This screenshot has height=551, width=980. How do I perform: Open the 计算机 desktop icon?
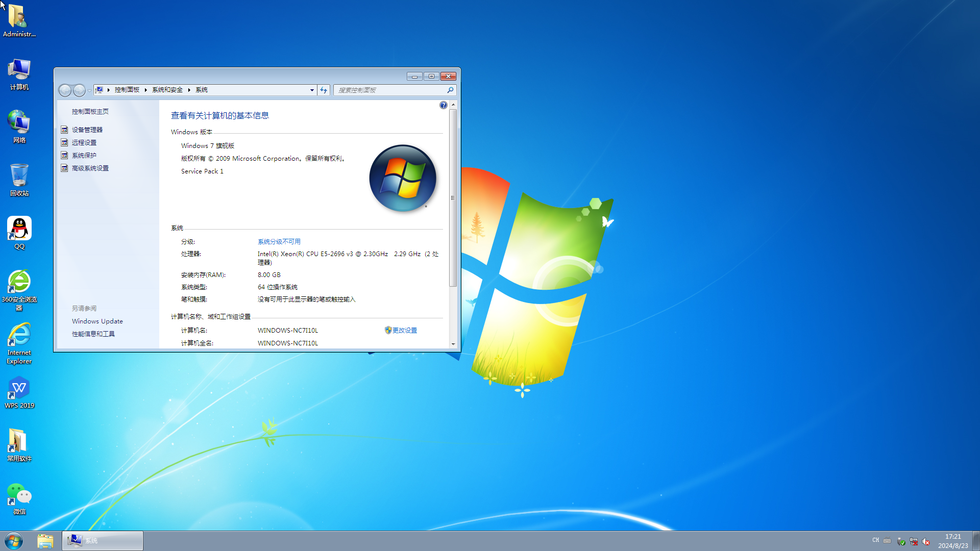point(19,74)
